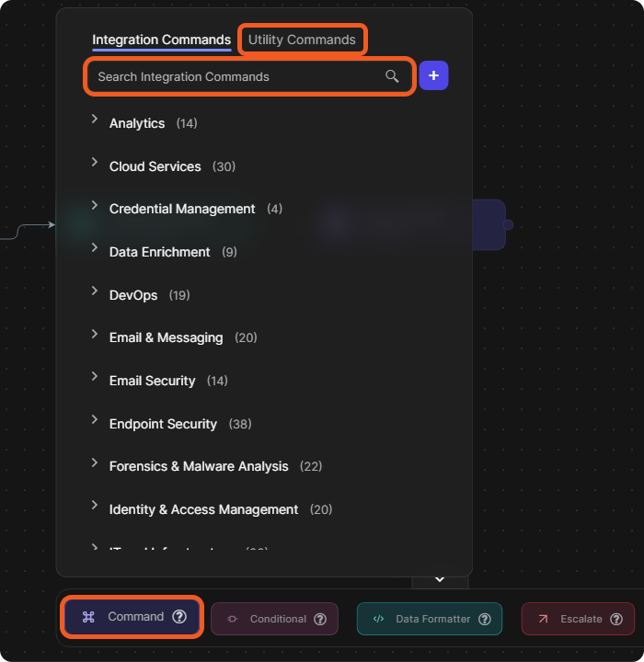The height and width of the screenshot is (662, 644).
Task: Expand the Analytics category chevron
Action: [95, 119]
